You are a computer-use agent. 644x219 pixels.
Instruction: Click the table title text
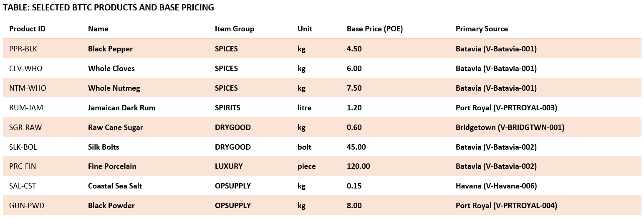tap(109, 8)
